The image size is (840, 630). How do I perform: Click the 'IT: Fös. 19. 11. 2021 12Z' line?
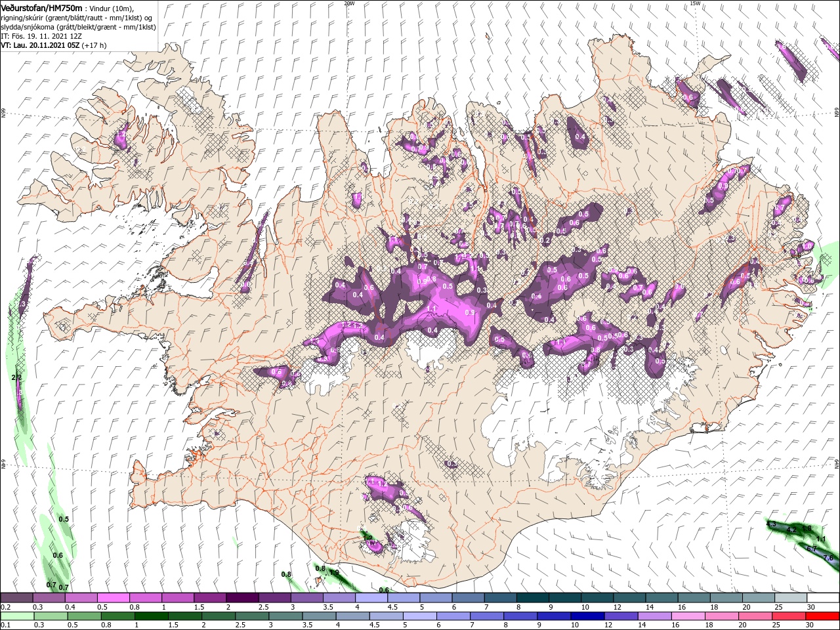tap(41, 36)
